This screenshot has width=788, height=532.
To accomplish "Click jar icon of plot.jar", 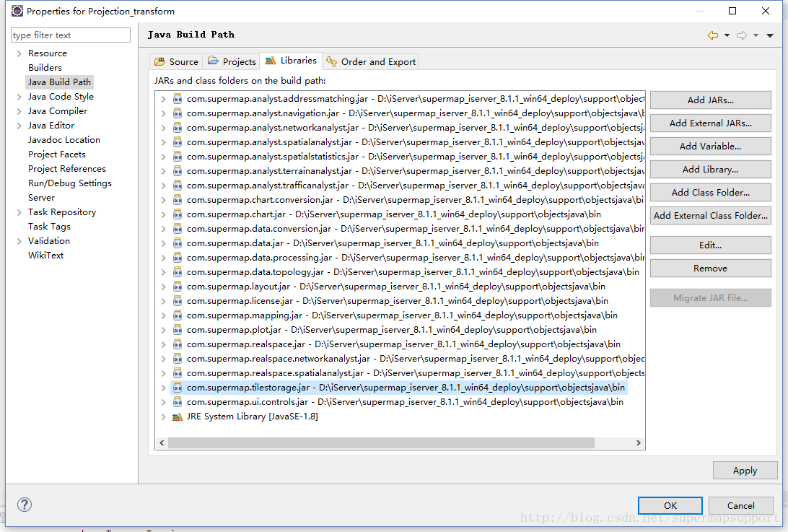I will pos(178,330).
